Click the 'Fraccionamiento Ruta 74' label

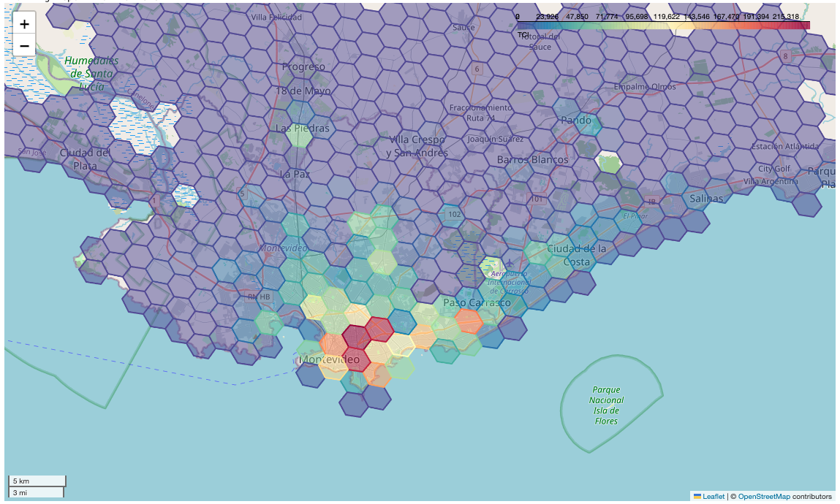[x=480, y=112]
